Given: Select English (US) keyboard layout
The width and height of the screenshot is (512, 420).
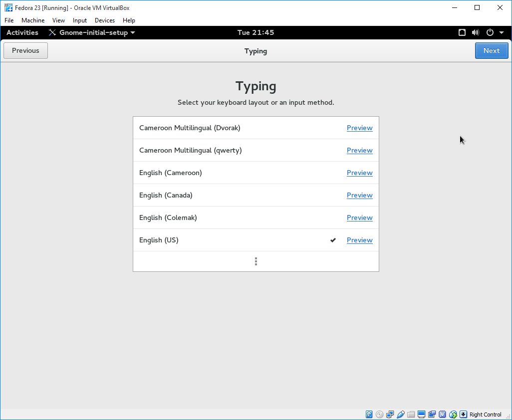Looking at the screenshot, I should [256, 240].
